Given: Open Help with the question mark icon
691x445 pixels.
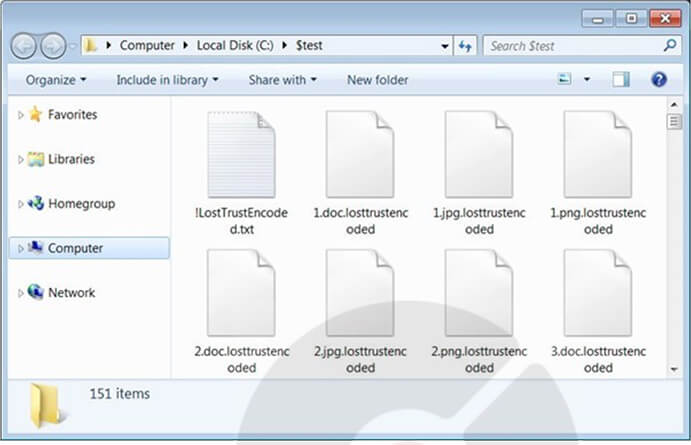Looking at the screenshot, I should tap(659, 80).
